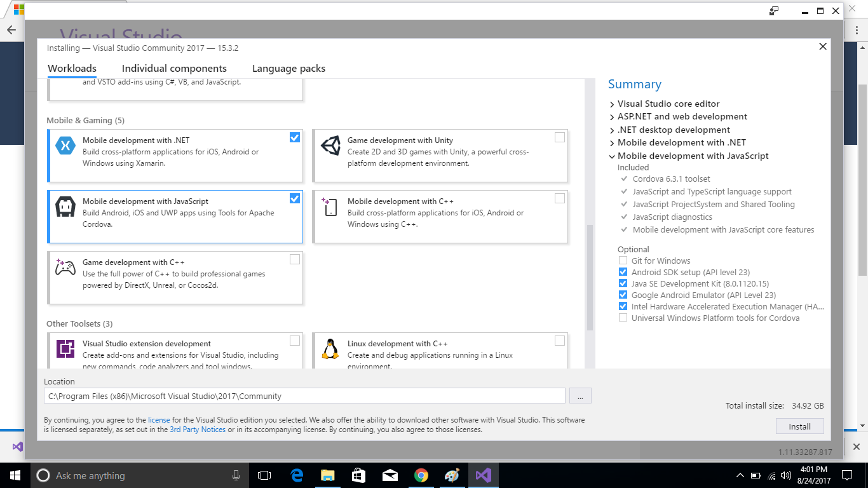
Task: Expand ASP.NET and web development summary
Action: pyautogui.click(x=612, y=117)
